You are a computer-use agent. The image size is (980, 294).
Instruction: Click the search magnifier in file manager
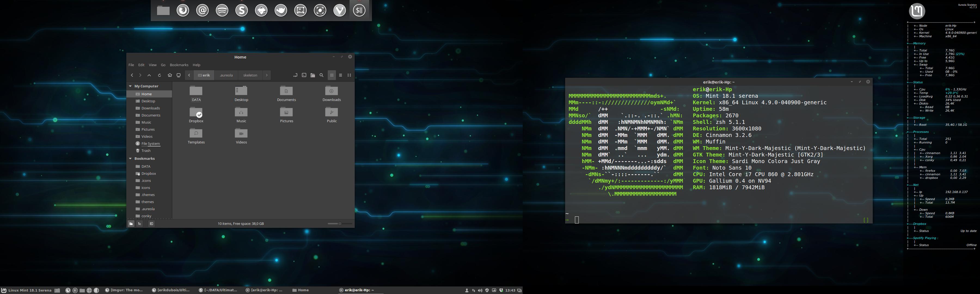coord(321,75)
